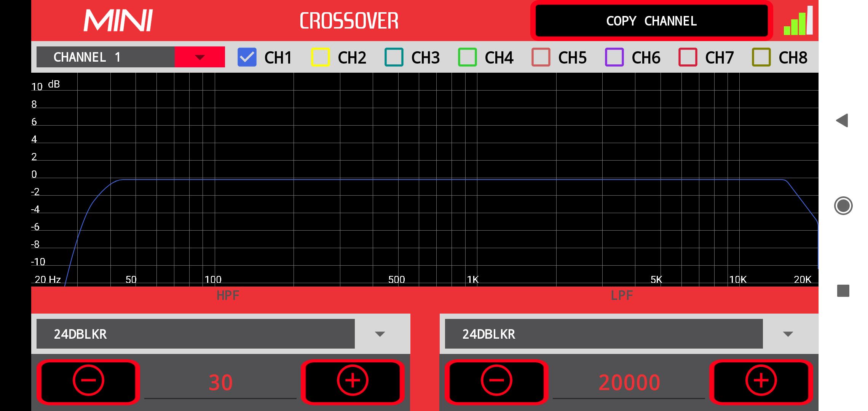Viewport: 868px width, 411px height.
Task: Tap the 1K frequency axis label
Action: [472, 280]
